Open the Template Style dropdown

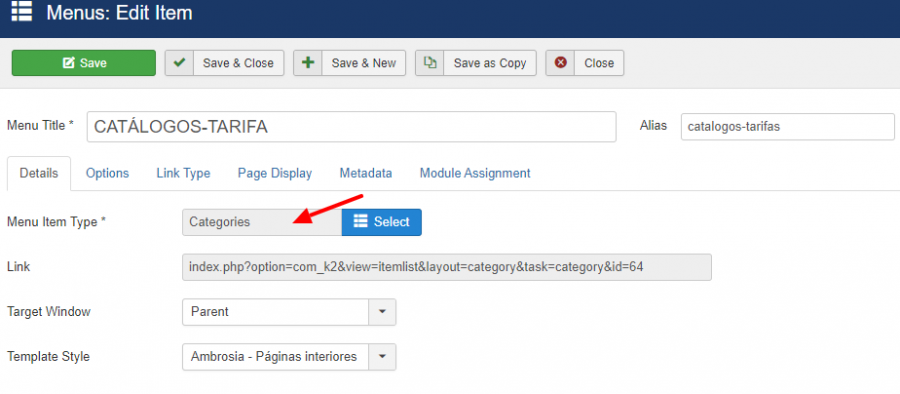[289, 357]
